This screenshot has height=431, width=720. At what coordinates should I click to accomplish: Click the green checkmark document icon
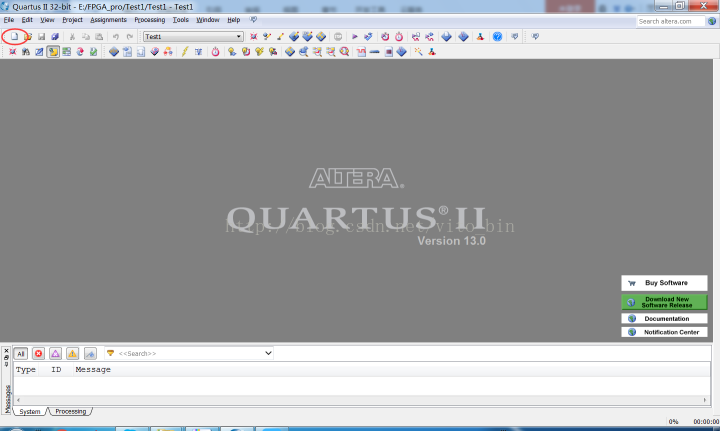tap(94, 52)
